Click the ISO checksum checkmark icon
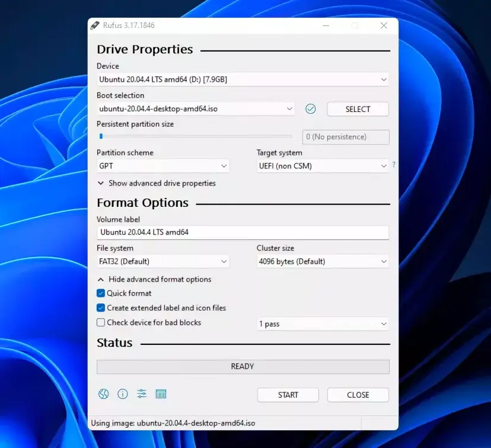Viewport: 491px width, 448px height. tap(310, 109)
